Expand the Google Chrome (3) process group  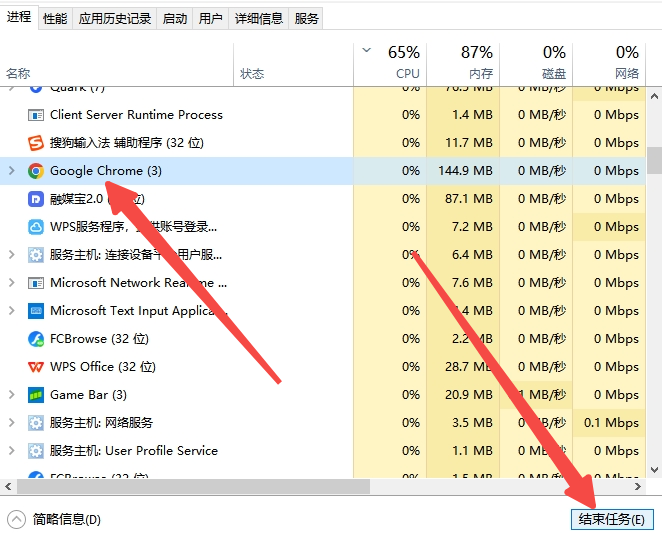[x=12, y=171]
